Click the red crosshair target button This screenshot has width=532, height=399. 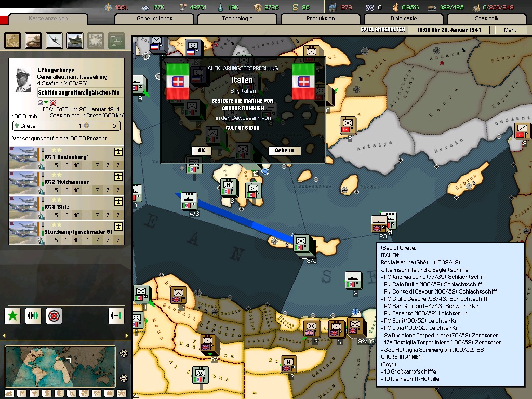coord(54,315)
